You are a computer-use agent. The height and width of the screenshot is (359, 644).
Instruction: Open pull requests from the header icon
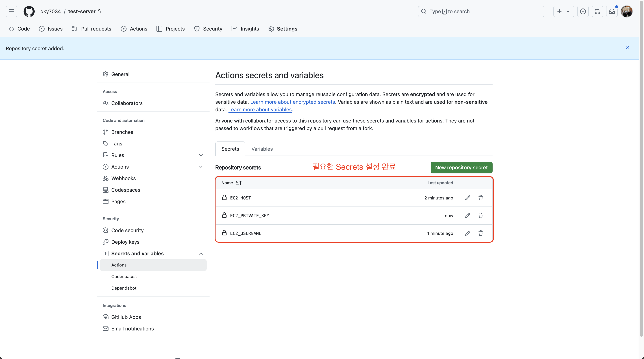(597, 11)
